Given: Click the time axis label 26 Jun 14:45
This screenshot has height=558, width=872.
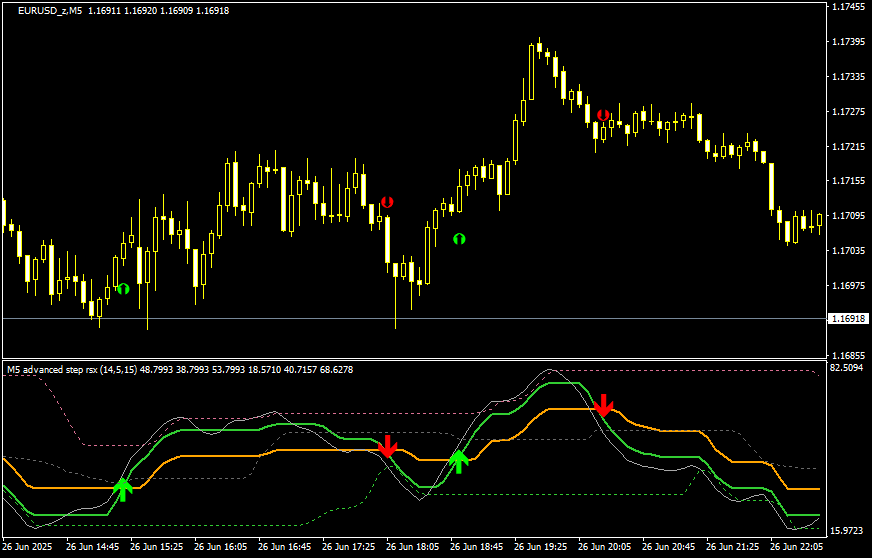Looking at the screenshot, I should (93, 547).
